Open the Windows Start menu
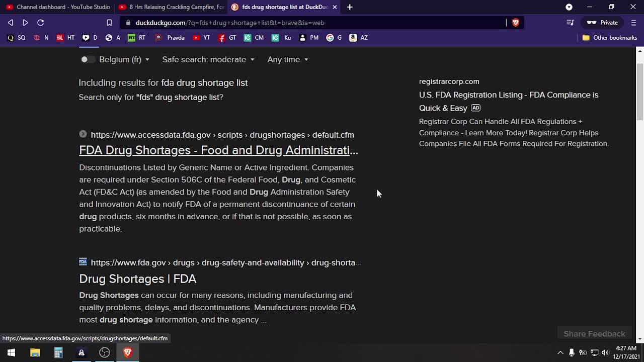Viewport: 644px width, 362px height. (x=11, y=352)
